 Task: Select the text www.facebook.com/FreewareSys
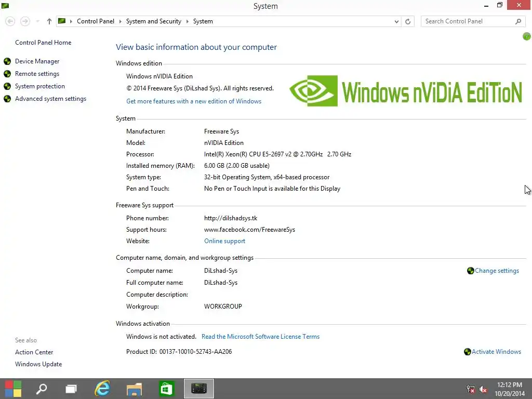[x=249, y=230]
